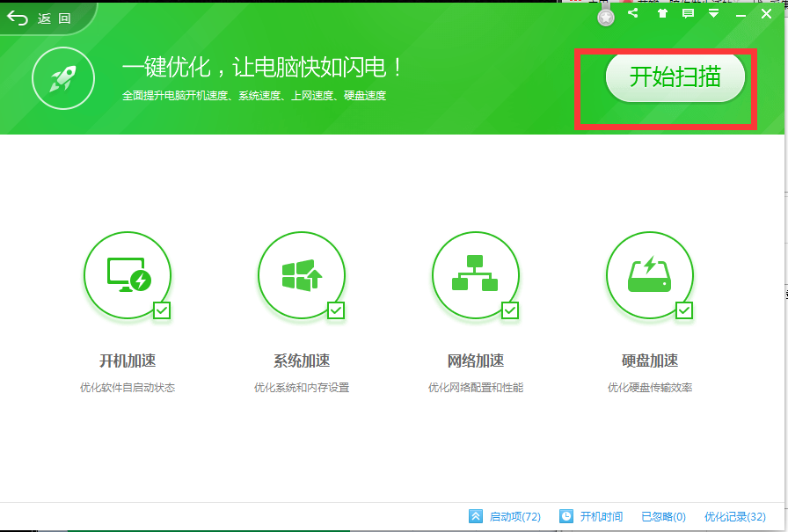Select the 网络加速 network icon
788x532 pixels.
click(476, 274)
